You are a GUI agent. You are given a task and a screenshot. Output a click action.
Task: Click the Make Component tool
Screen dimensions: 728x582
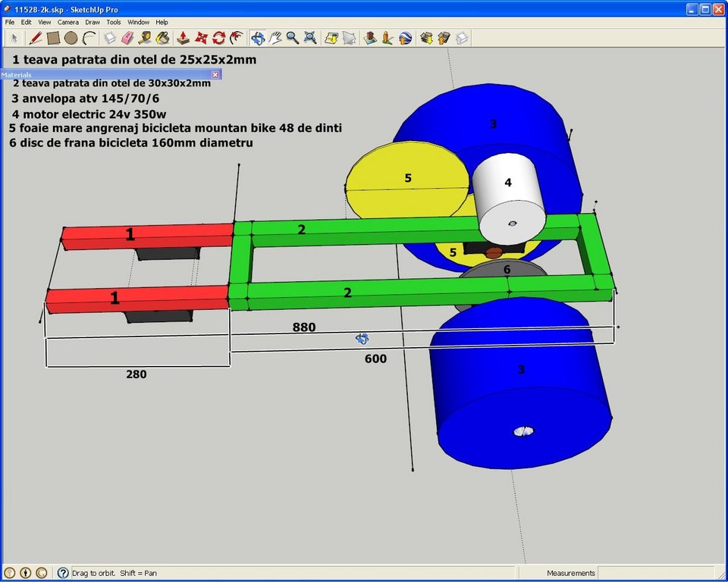click(x=109, y=38)
